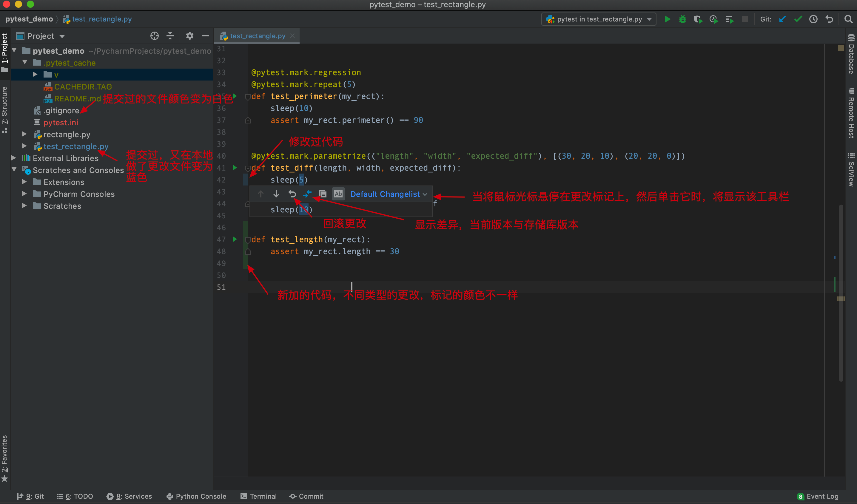This screenshot has height=504, width=857.
Task: Open Project panel settings gear
Action: (189, 36)
